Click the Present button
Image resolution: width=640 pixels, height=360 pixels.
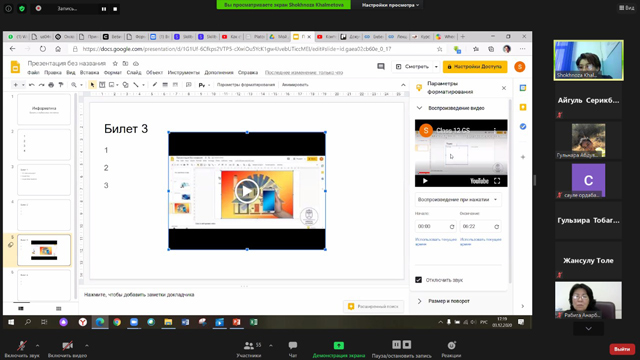(412, 67)
